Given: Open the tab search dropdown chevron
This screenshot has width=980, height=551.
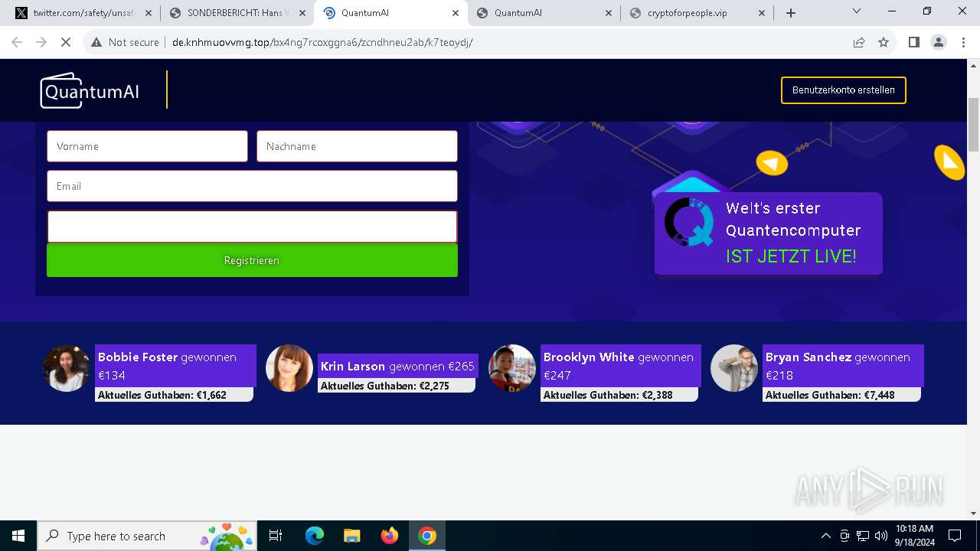Looking at the screenshot, I should click(857, 11).
